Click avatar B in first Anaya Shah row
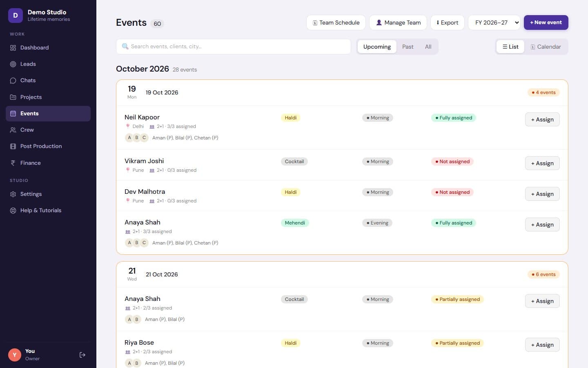588x368 pixels. click(x=137, y=243)
